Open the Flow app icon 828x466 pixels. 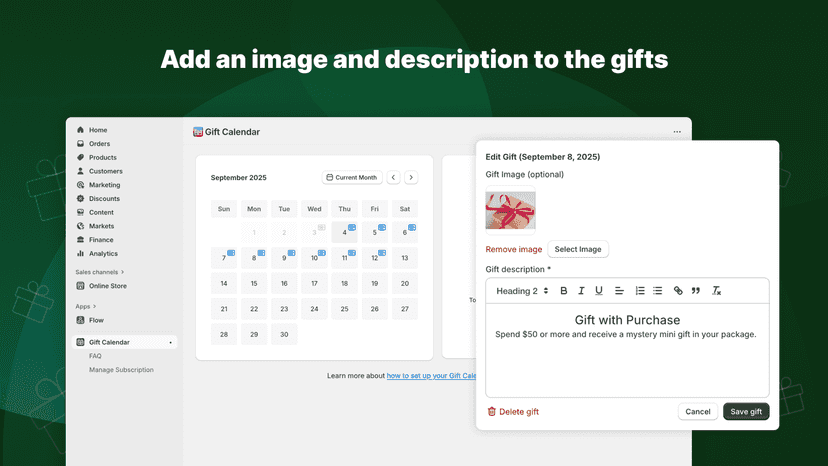coord(80,320)
